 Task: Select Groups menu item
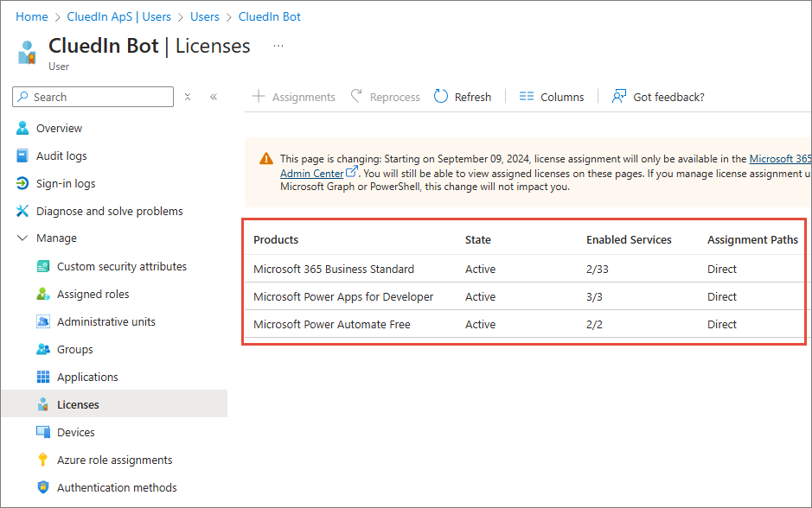point(75,350)
